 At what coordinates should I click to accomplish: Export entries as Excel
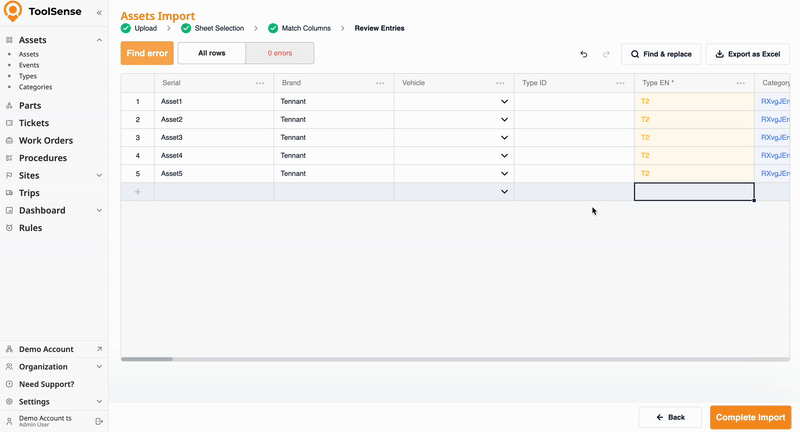pyautogui.click(x=747, y=54)
